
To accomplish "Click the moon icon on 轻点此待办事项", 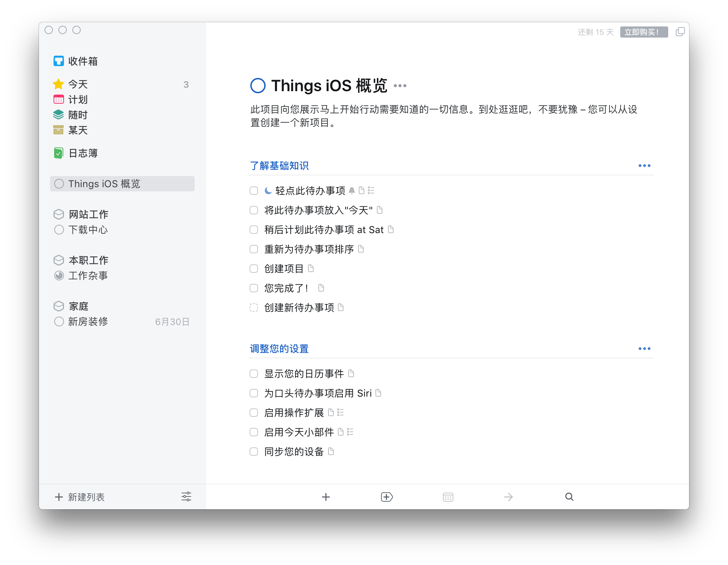I will tap(268, 190).
